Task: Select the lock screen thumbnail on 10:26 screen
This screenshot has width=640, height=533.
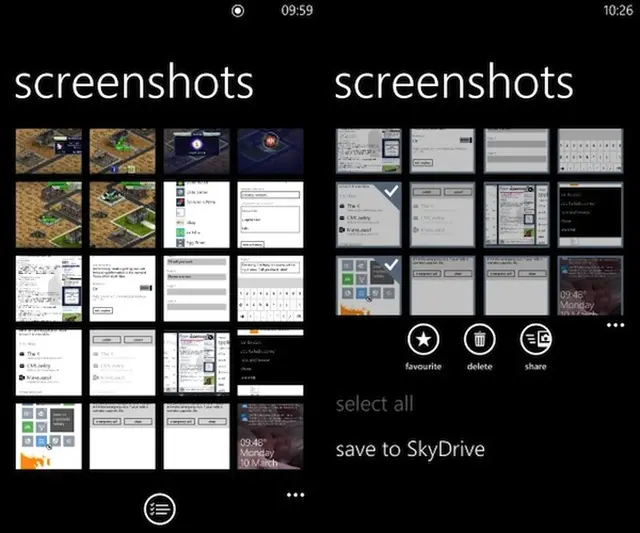Action: coord(590,285)
